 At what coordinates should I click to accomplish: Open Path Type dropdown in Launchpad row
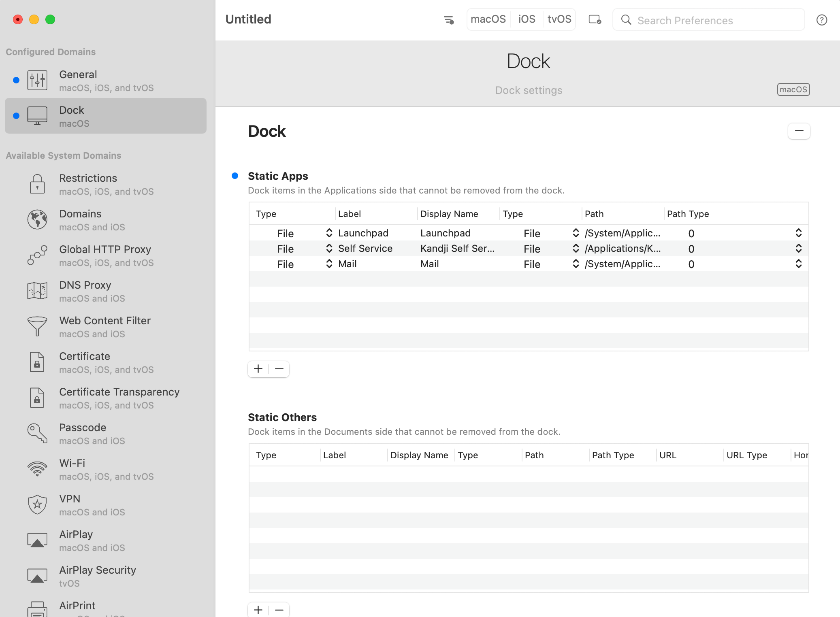pos(798,233)
